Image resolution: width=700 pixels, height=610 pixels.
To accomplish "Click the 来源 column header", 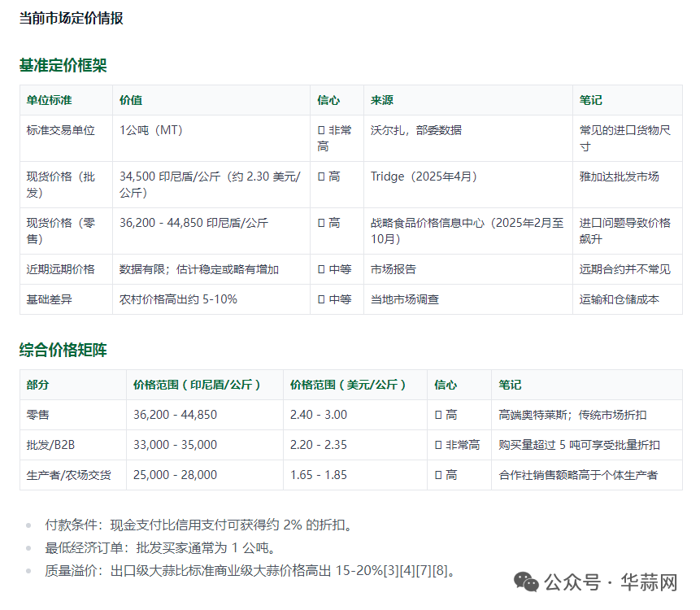I will pos(382,100).
